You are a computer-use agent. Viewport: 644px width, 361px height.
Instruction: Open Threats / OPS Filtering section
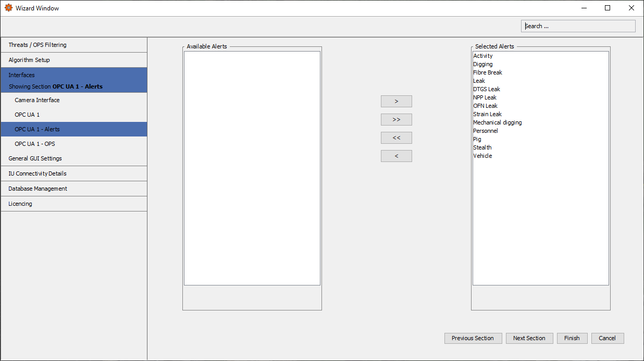coord(38,45)
